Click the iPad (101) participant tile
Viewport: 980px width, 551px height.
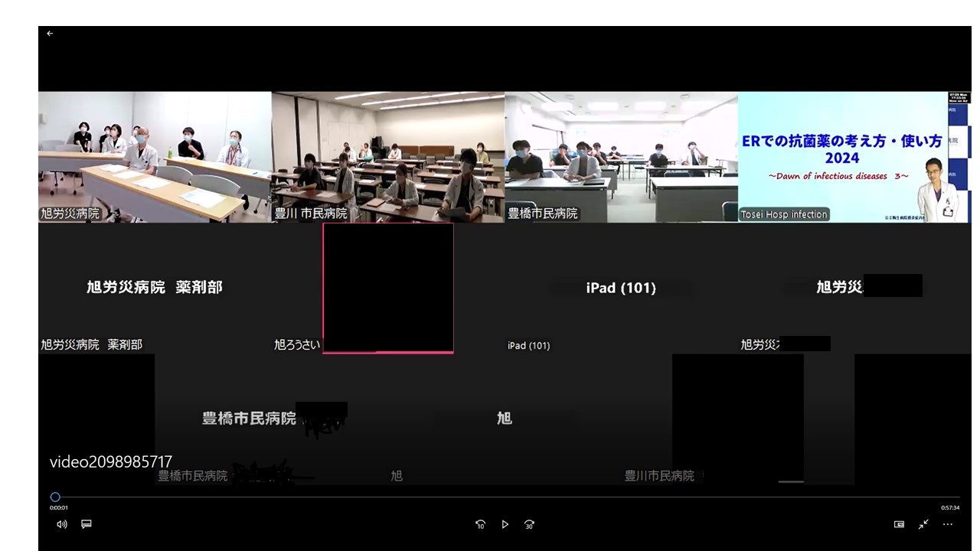click(621, 288)
